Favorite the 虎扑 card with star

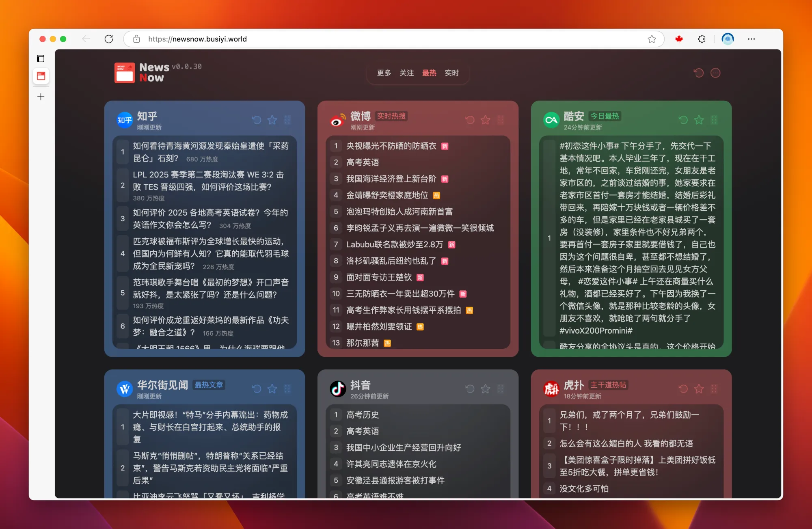pos(699,389)
